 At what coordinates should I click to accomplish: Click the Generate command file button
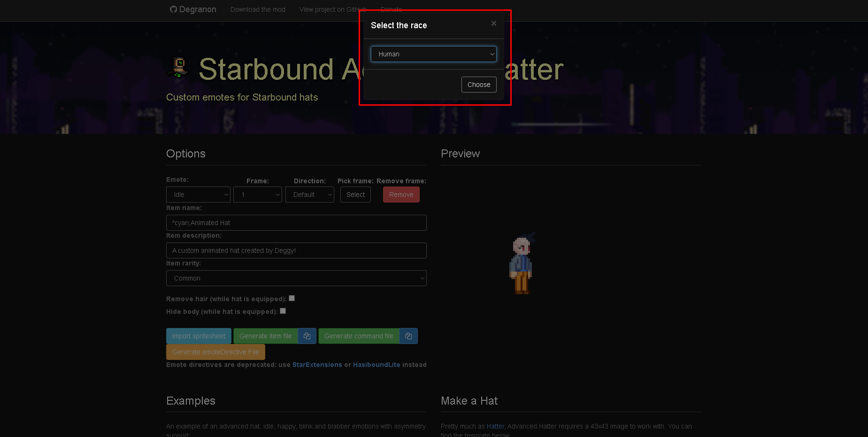(x=359, y=336)
